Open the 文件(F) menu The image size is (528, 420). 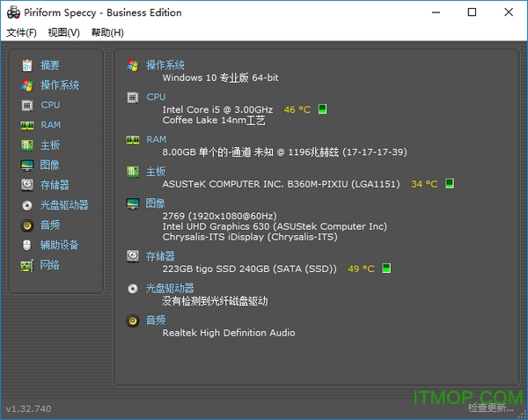(x=21, y=33)
